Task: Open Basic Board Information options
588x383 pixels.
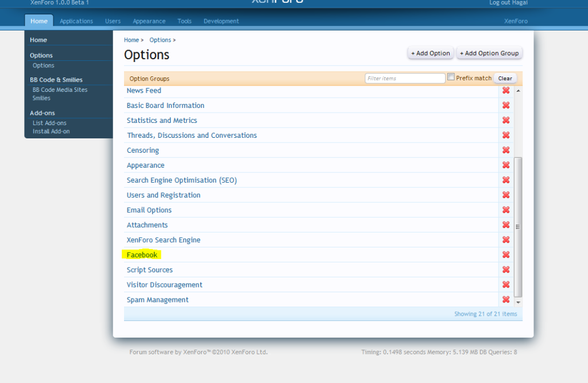Action: [x=165, y=106]
